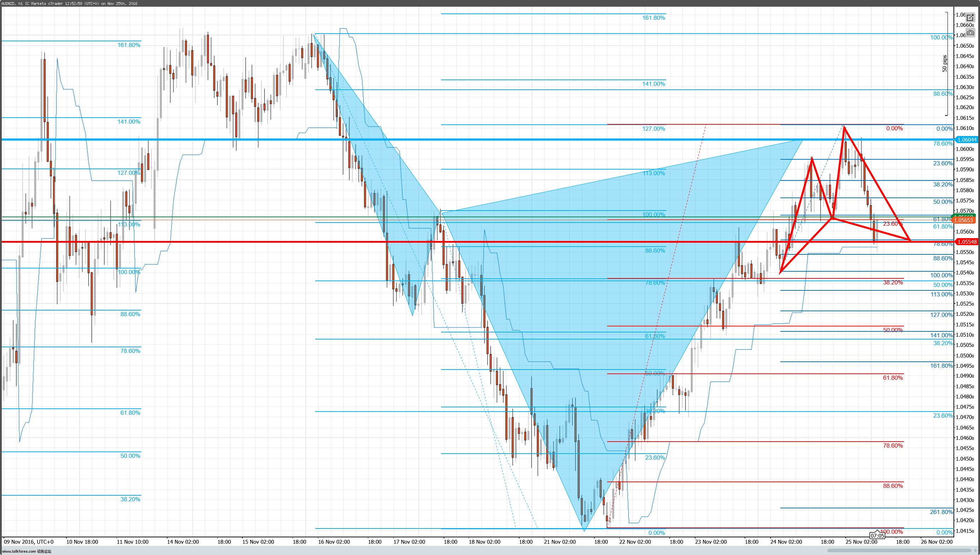Click the 1.06500 price axis label
This screenshot has height=555, width=980.
(965, 46)
